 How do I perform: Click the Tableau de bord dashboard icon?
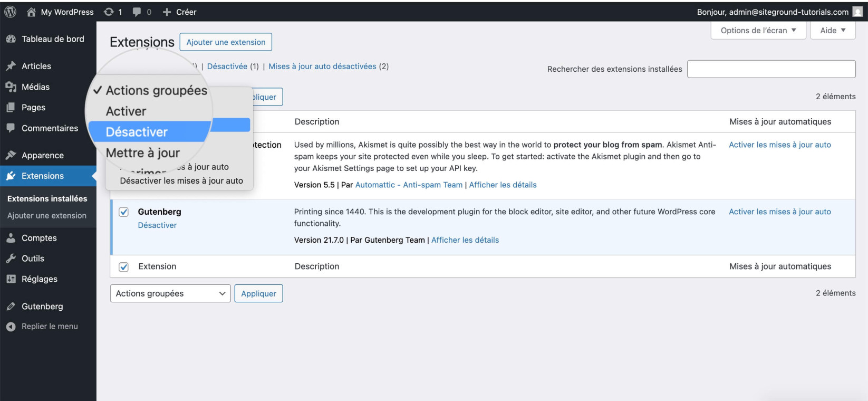[11, 39]
